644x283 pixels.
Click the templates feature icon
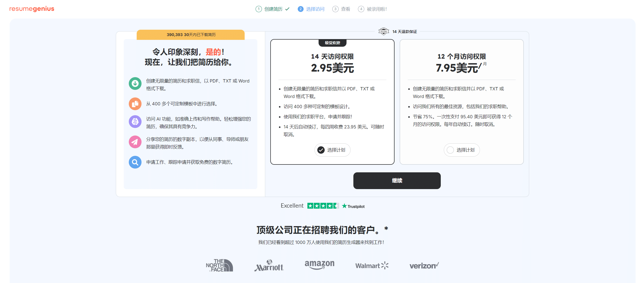coord(135,104)
